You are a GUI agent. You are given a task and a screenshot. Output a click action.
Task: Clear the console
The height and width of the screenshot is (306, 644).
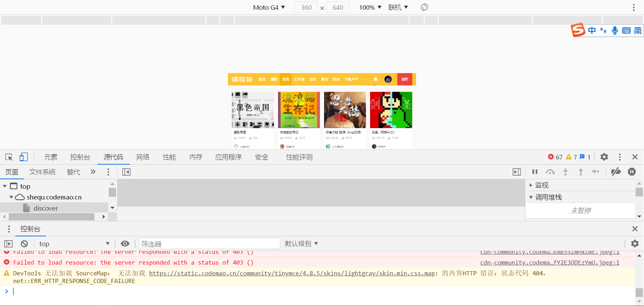pyautogui.click(x=24, y=244)
